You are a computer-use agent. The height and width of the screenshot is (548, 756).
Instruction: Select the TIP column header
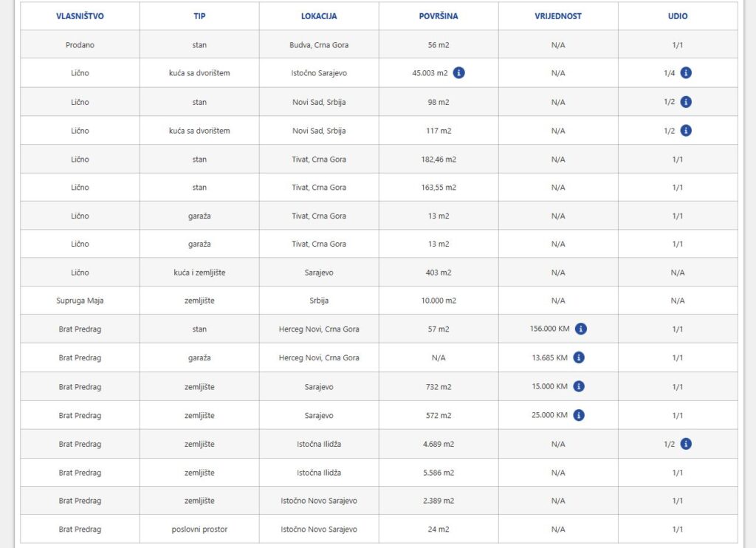(199, 16)
